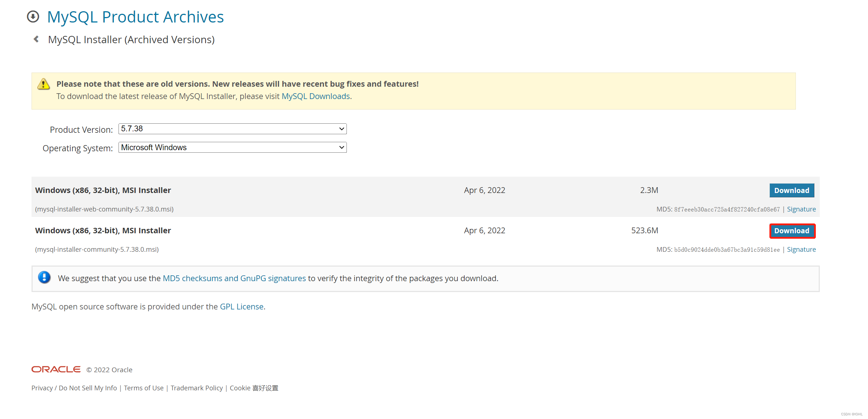
Task: Click Apr 6, 2022 date in 523.6M row
Action: click(485, 230)
